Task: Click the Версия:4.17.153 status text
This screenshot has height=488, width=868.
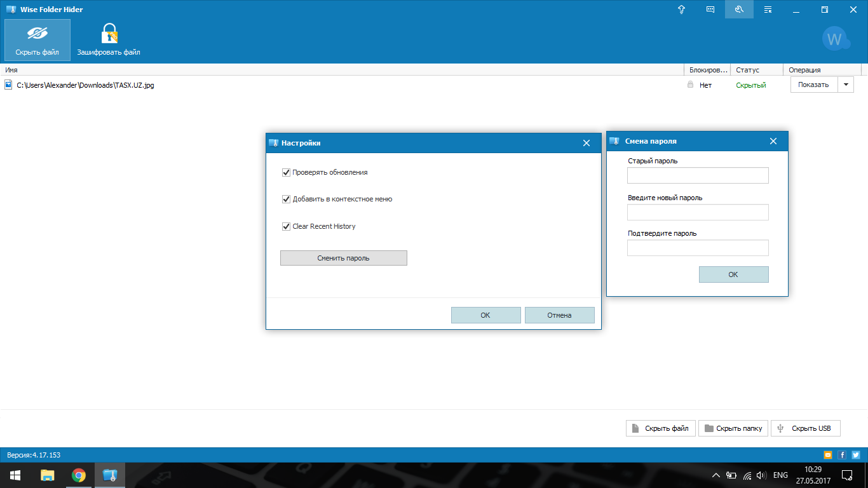Action: click(x=34, y=455)
